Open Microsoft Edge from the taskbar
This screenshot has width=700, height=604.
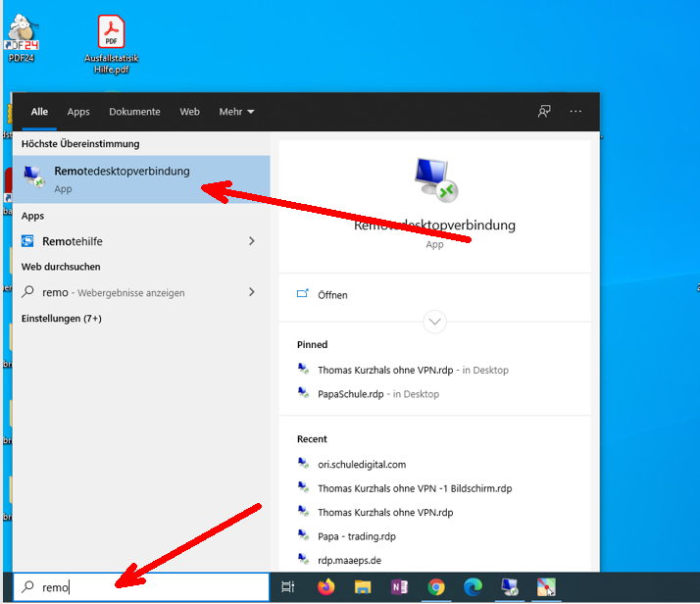pos(473,587)
